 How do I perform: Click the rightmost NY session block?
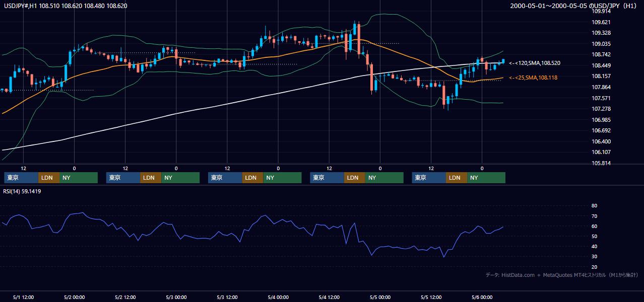point(486,178)
